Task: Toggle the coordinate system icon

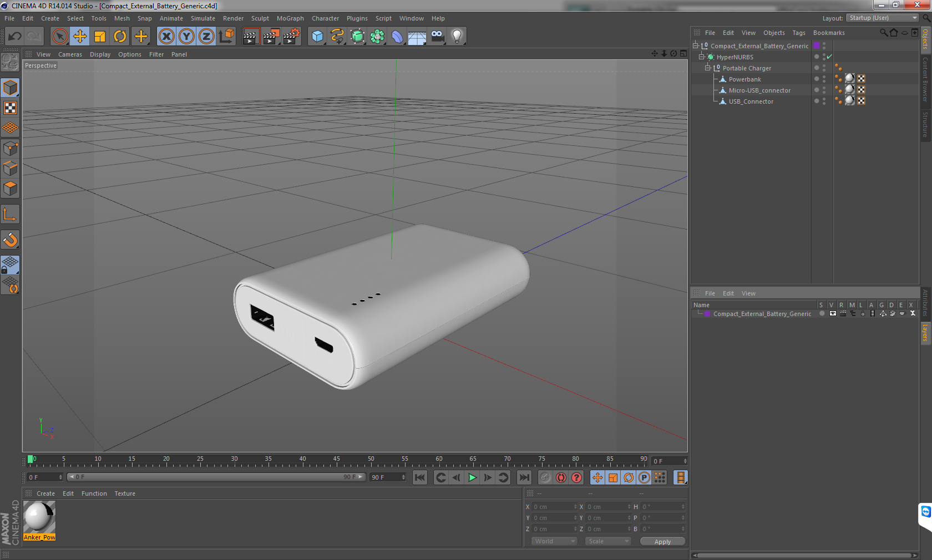Action: coord(226,37)
